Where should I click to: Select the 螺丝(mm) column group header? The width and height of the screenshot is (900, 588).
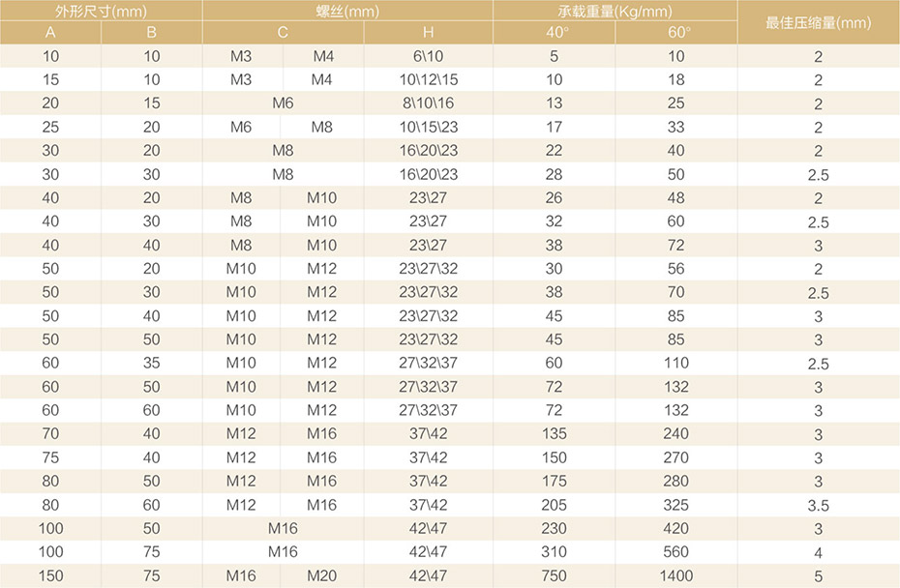(x=346, y=12)
